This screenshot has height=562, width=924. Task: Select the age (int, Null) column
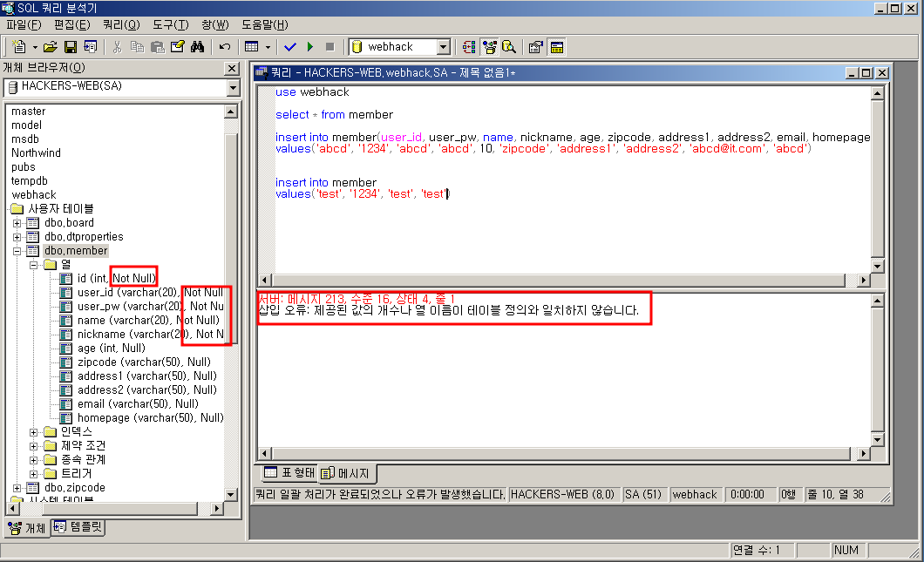click(112, 349)
